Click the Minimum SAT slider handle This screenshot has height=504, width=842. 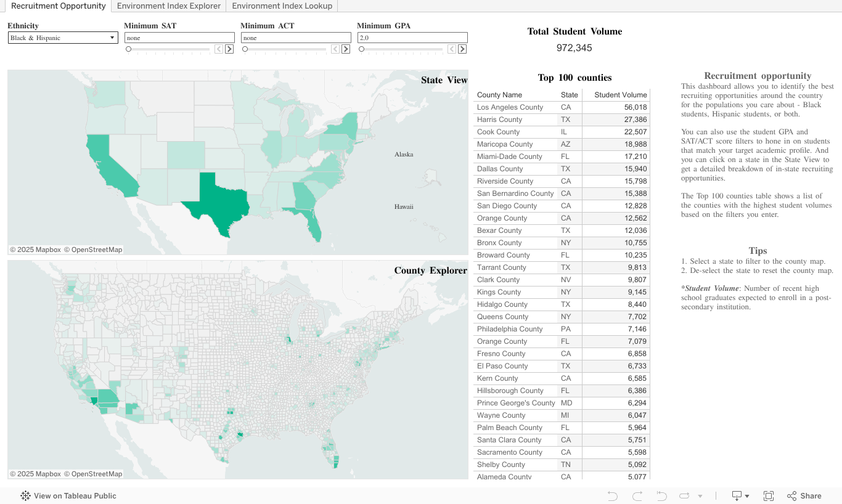[x=128, y=49]
